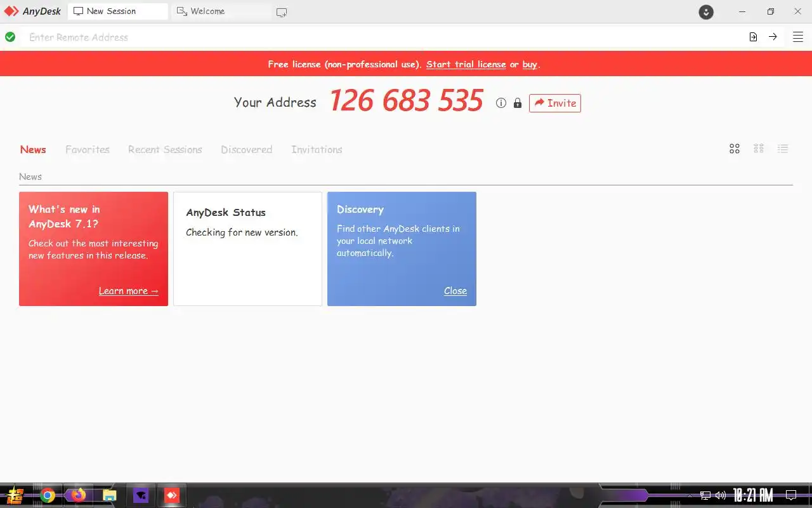Open the Invitations tab

(317, 150)
